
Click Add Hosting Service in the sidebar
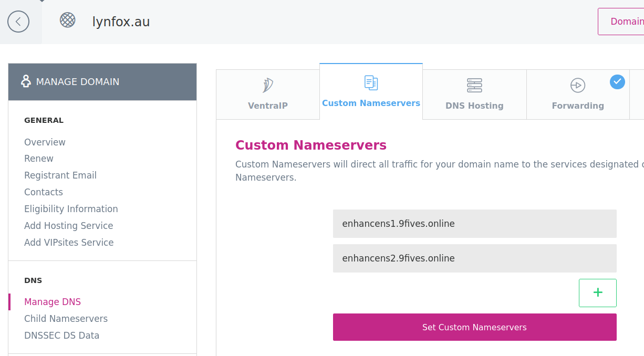[68, 225]
